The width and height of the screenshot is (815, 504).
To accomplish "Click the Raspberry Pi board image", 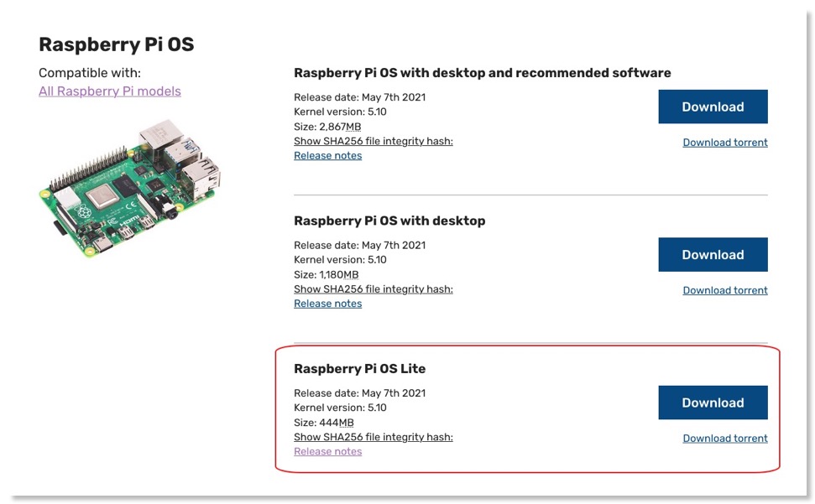I will pos(130,186).
